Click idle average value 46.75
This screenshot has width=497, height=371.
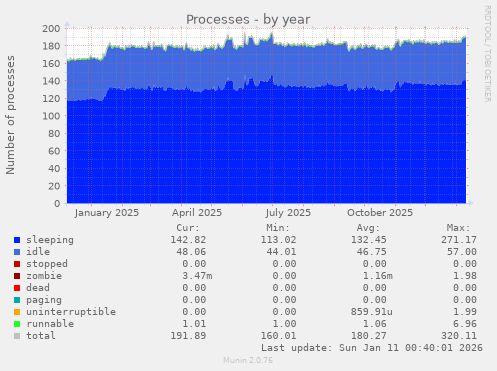tap(371, 252)
